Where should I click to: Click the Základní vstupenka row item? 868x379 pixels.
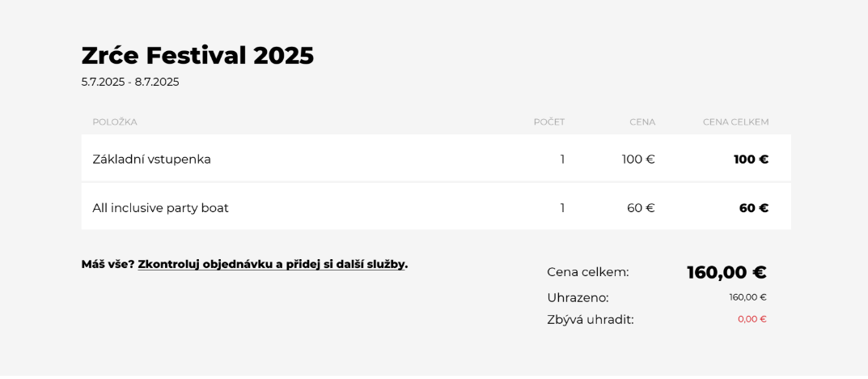[x=152, y=160]
